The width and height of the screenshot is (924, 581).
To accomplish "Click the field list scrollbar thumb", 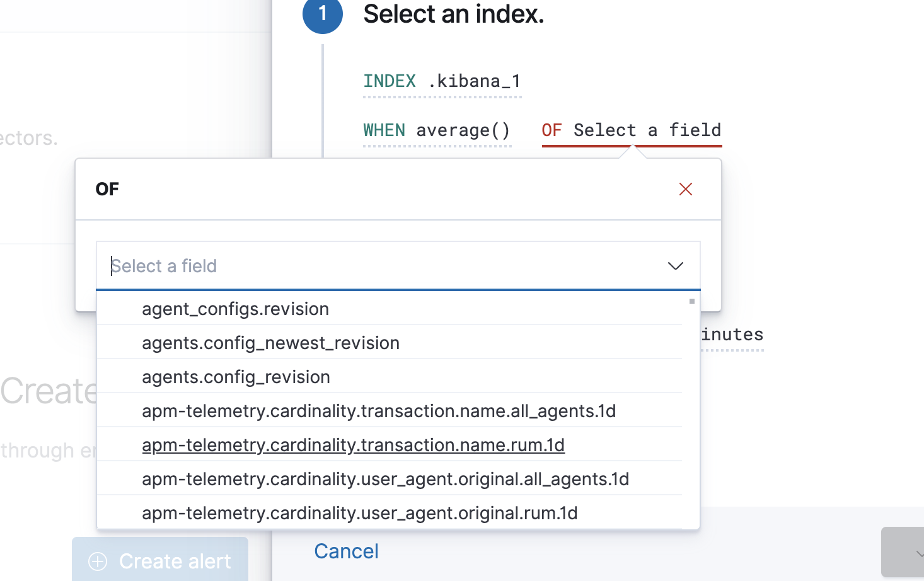I will click(x=691, y=301).
